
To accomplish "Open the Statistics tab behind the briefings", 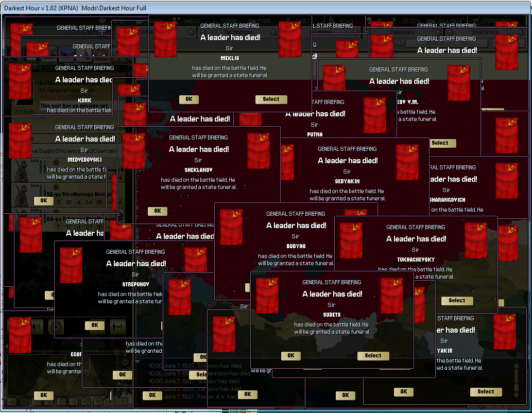I will click(x=485, y=32).
